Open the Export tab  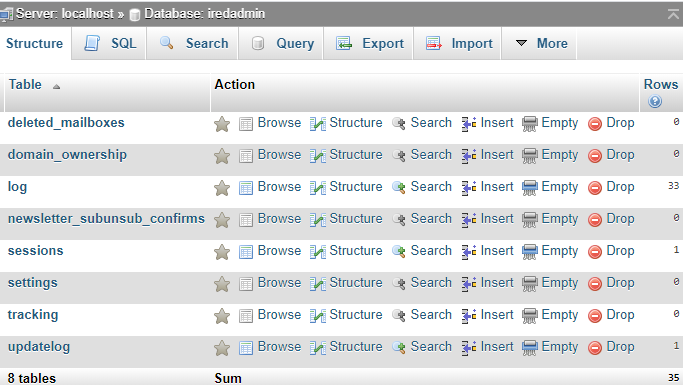(368, 43)
